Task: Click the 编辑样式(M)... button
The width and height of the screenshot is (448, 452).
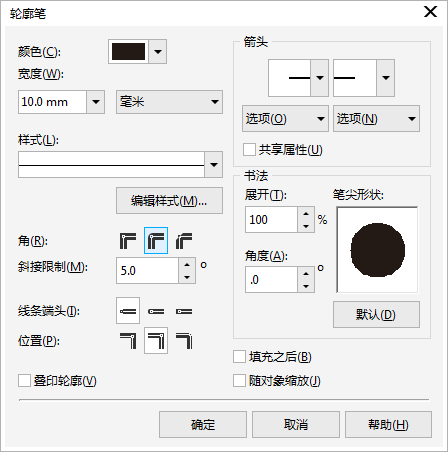Action: coord(169,201)
